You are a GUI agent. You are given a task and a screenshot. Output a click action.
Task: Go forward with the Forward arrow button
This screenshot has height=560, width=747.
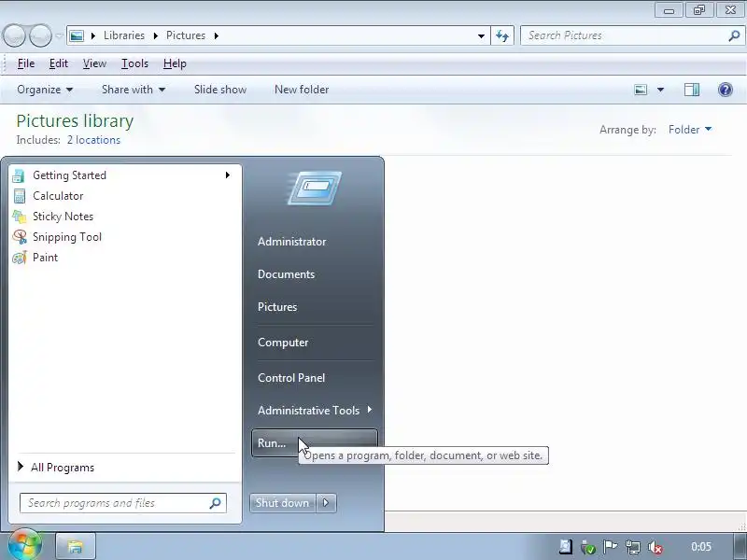pos(40,35)
